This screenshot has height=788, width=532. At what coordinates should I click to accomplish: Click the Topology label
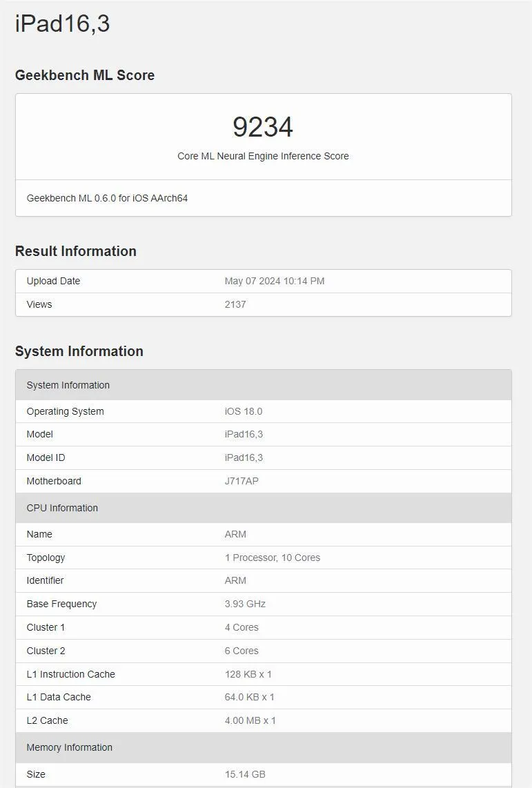(x=46, y=558)
